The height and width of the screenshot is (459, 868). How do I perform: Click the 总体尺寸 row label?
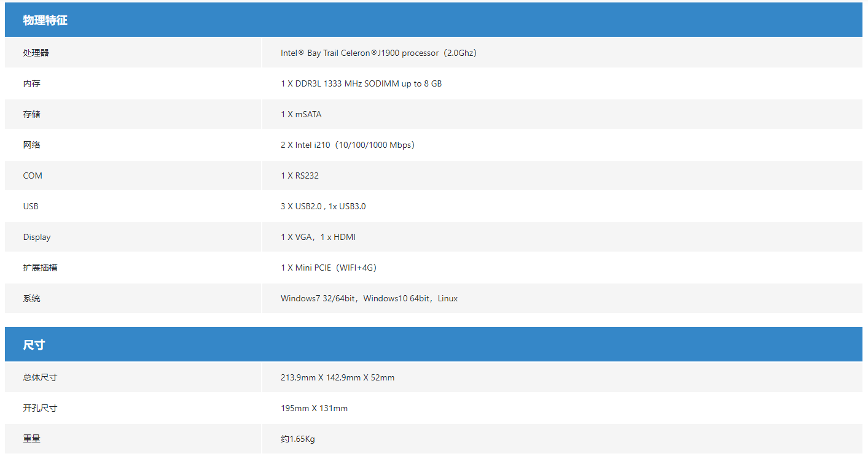pyautogui.click(x=40, y=377)
